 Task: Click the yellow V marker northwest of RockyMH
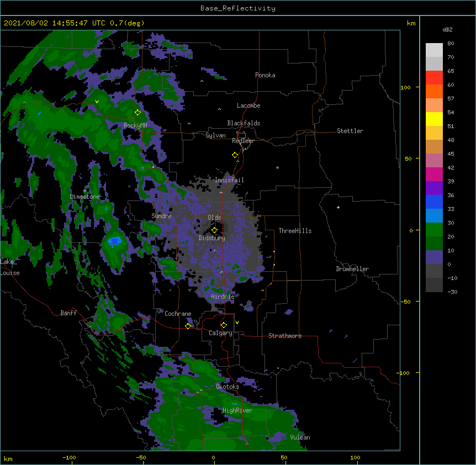tap(97, 102)
